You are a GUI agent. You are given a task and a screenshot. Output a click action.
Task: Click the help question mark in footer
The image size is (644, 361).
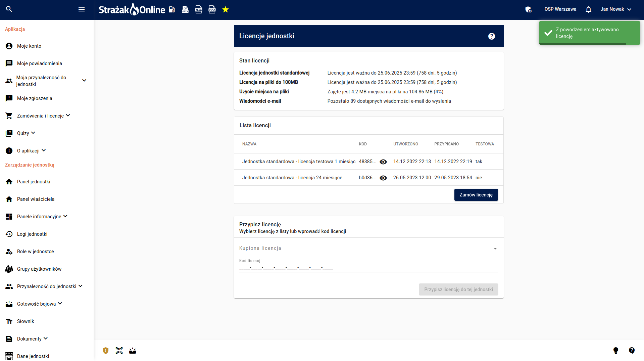coord(632,351)
